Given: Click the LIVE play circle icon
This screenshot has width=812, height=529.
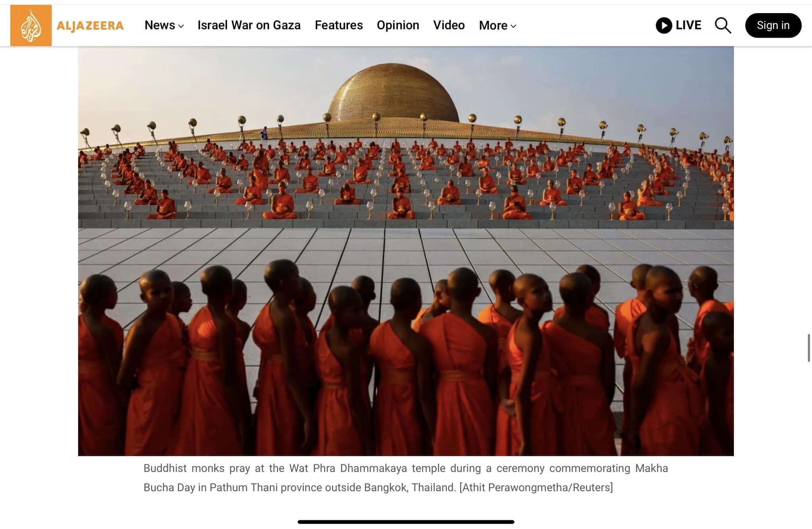Looking at the screenshot, I should pyautogui.click(x=664, y=25).
